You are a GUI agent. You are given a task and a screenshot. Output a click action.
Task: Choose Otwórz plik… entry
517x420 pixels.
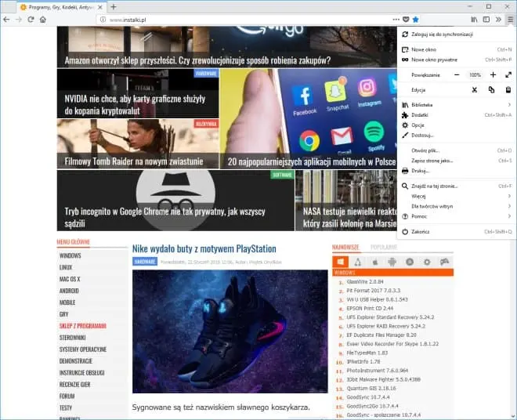[457, 150]
